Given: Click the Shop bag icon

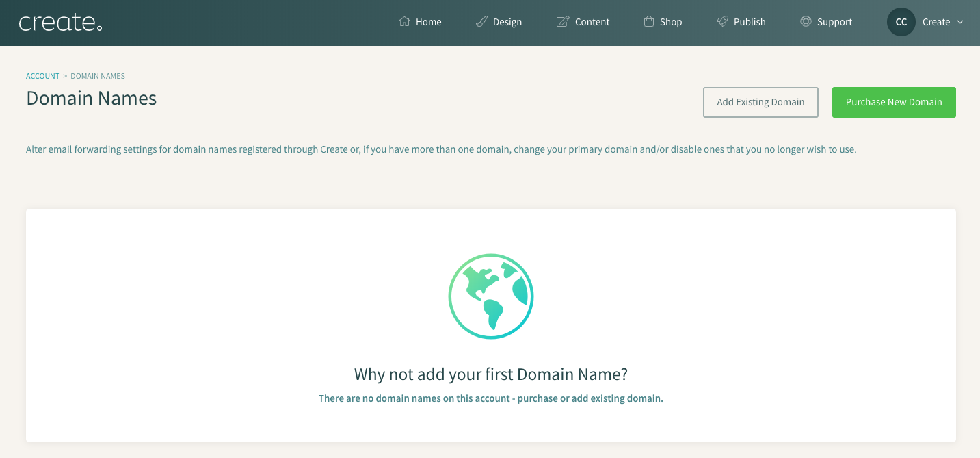Looking at the screenshot, I should pos(649,21).
